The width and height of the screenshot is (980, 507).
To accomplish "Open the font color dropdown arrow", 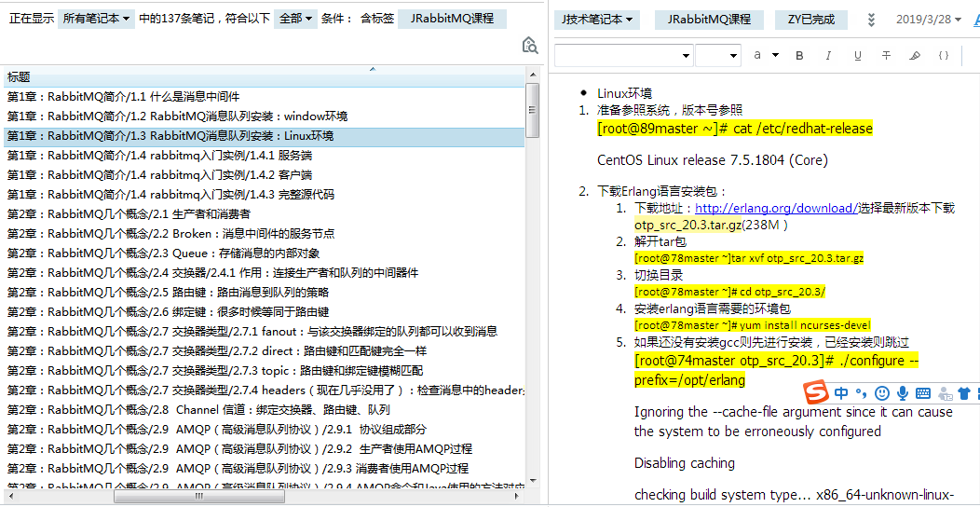I will pos(776,55).
